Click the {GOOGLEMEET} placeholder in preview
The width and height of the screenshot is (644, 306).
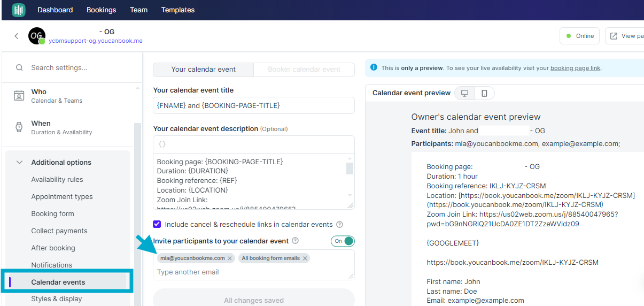point(453,243)
